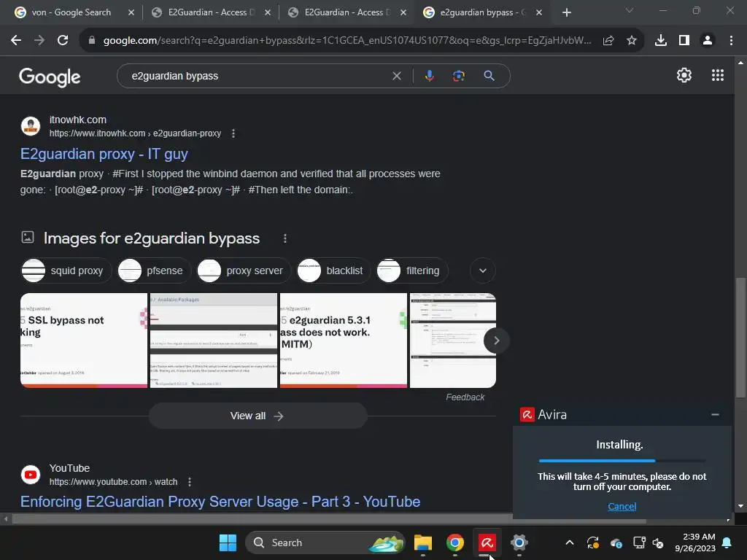Screen dimensions: 747x560
Task: Open the e2guardian 5.3.1 image thumbnail
Action: 344,341
